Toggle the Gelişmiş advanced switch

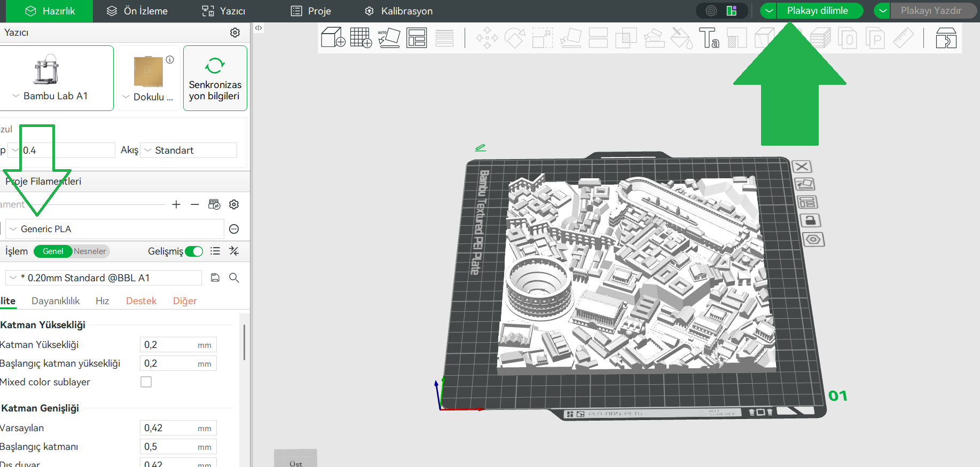[194, 251]
